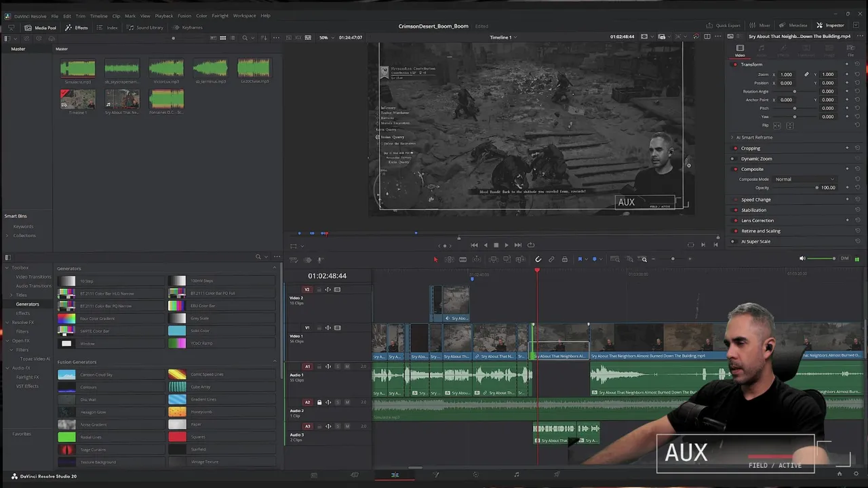
Task: Open the Sound Library panel
Action: click(x=145, y=28)
